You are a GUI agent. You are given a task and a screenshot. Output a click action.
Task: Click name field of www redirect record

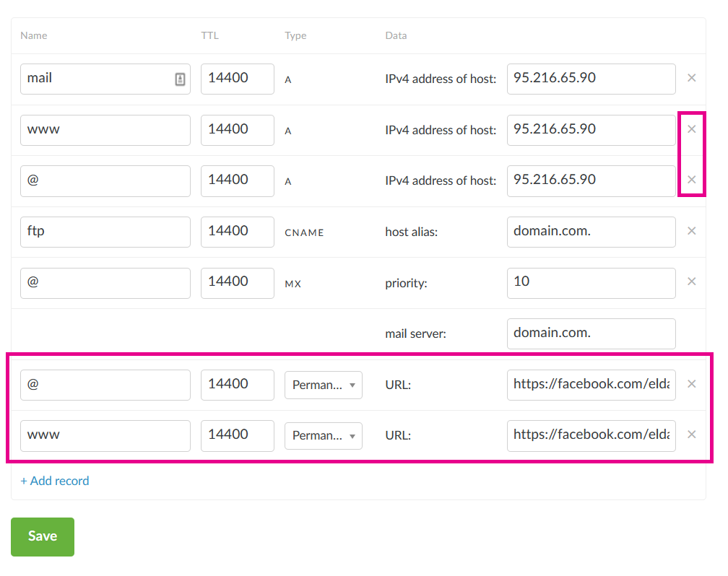point(105,435)
